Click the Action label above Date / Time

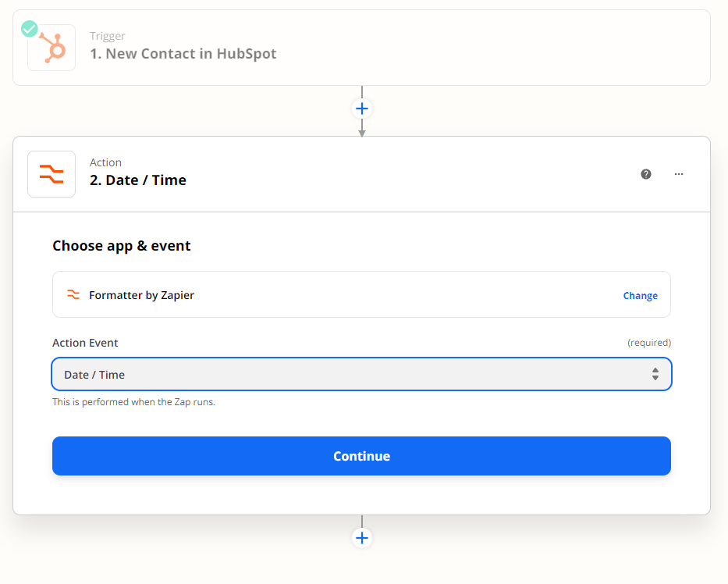pos(106,162)
